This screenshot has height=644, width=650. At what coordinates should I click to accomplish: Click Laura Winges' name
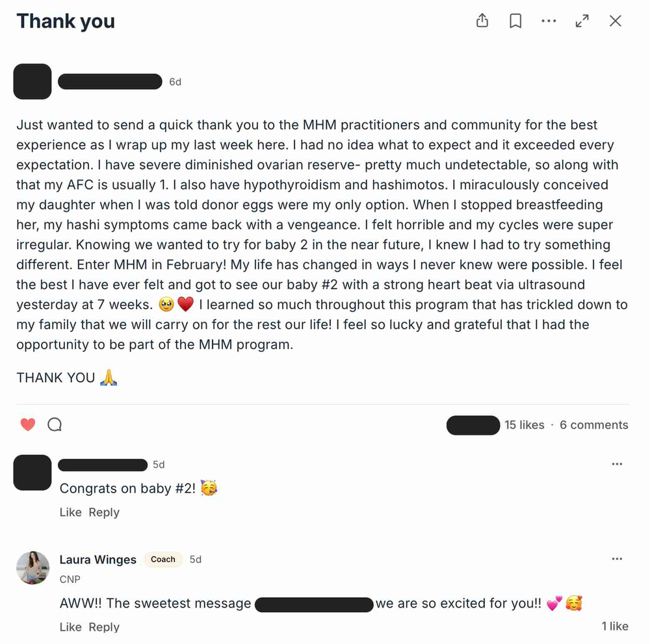click(x=98, y=560)
